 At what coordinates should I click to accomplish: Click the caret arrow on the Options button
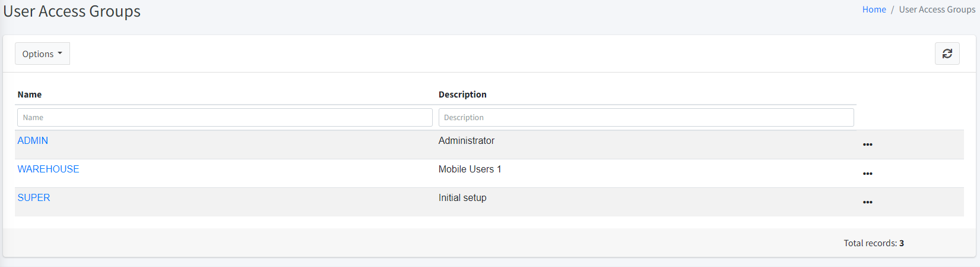pyautogui.click(x=60, y=54)
